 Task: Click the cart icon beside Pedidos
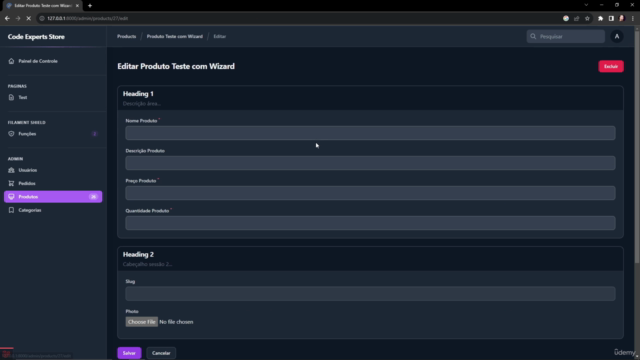pos(11,184)
